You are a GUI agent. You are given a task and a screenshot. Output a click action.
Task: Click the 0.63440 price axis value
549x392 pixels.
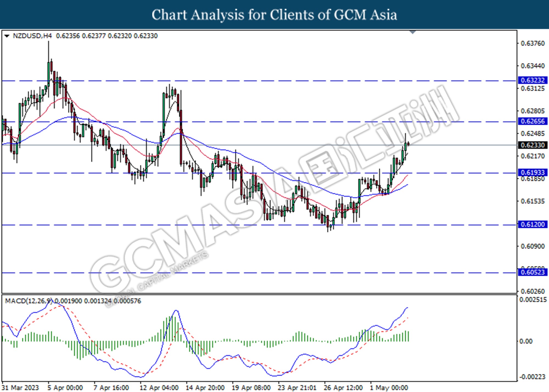(x=533, y=66)
